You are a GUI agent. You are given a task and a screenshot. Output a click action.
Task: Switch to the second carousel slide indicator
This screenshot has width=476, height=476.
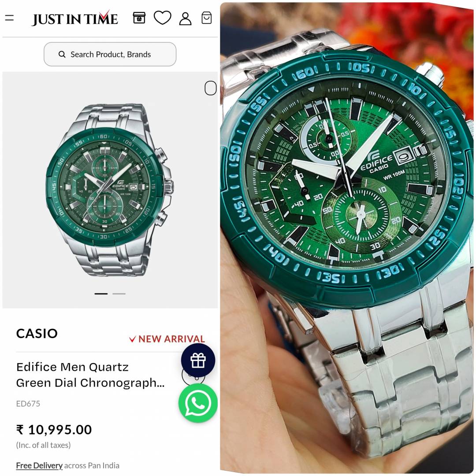coord(119,294)
